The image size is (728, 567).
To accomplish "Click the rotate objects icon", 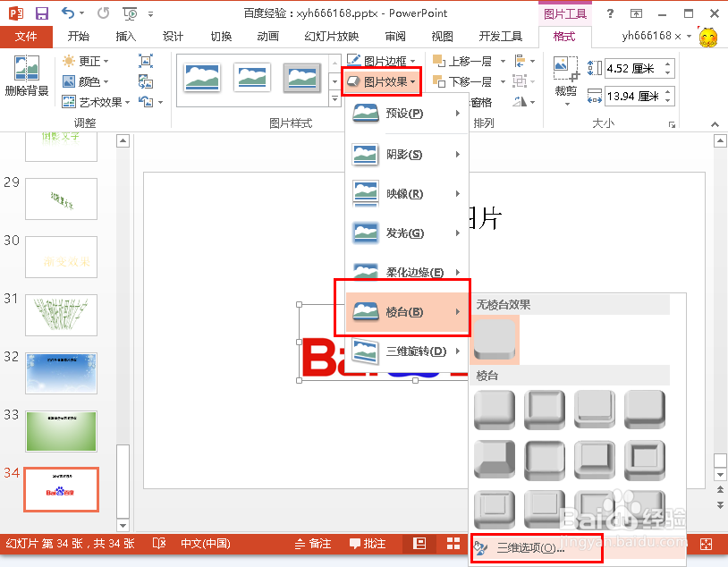I will (520, 101).
